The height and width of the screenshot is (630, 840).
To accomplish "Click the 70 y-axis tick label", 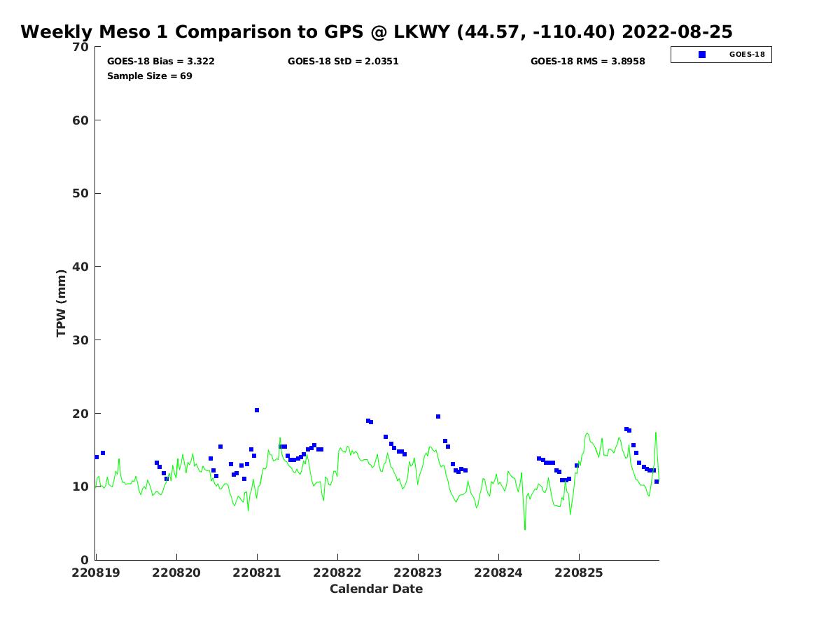I will (x=81, y=47).
